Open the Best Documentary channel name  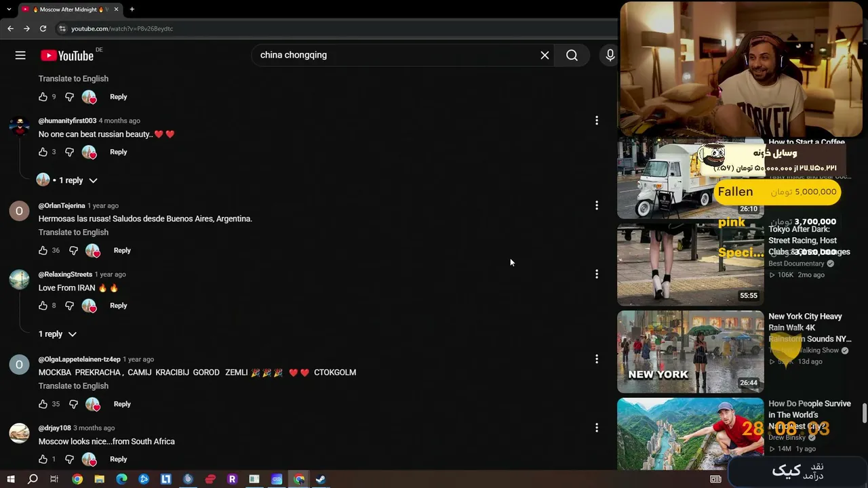(796, 264)
